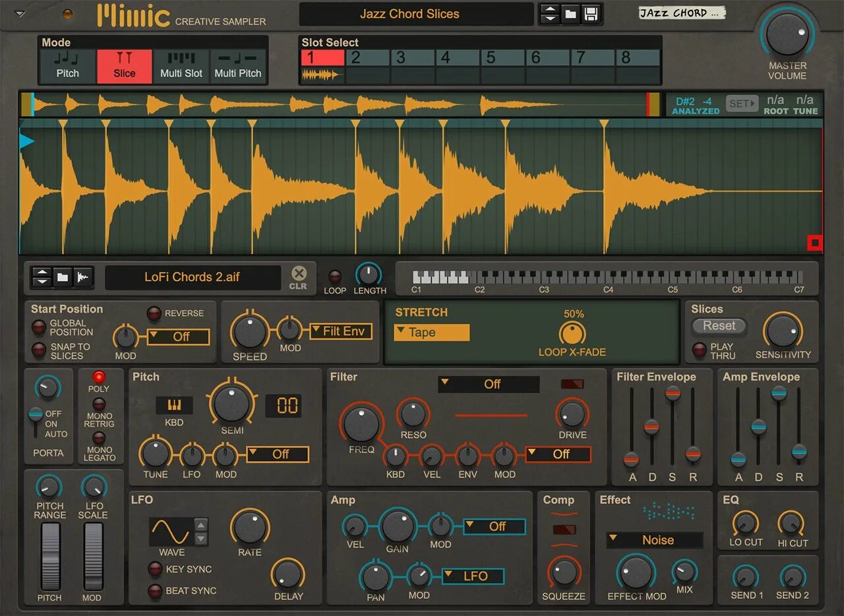Viewport: 844px width, 616px height.
Task: Click the Amp GAIN knob
Action: pos(398,526)
